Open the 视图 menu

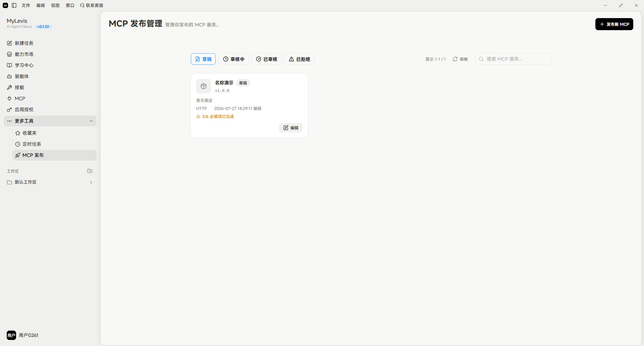[55, 5]
